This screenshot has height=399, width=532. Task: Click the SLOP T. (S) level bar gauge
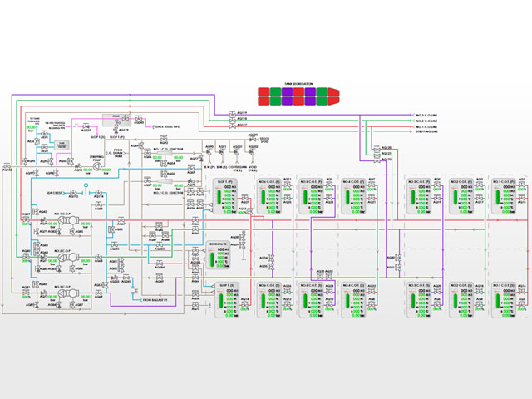pos(220,301)
